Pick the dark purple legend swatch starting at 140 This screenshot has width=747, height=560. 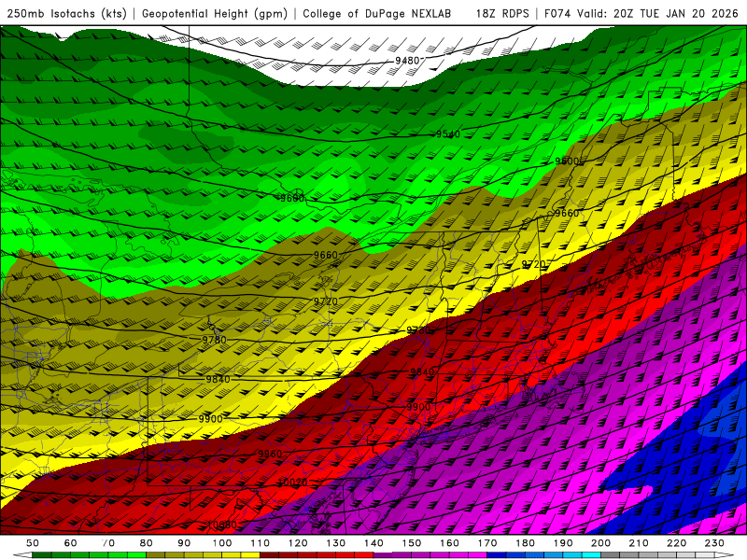pos(383,555)
